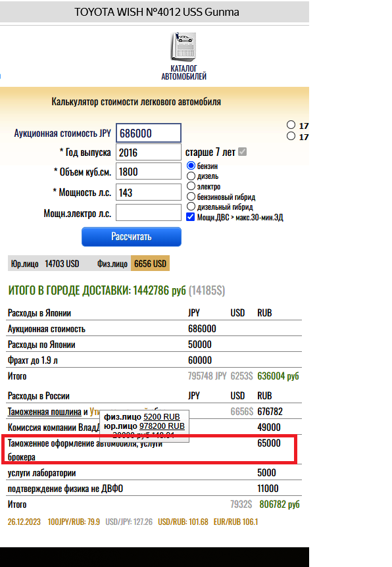
Task: Click the year of manufacture field
Action: pos(149,152)
